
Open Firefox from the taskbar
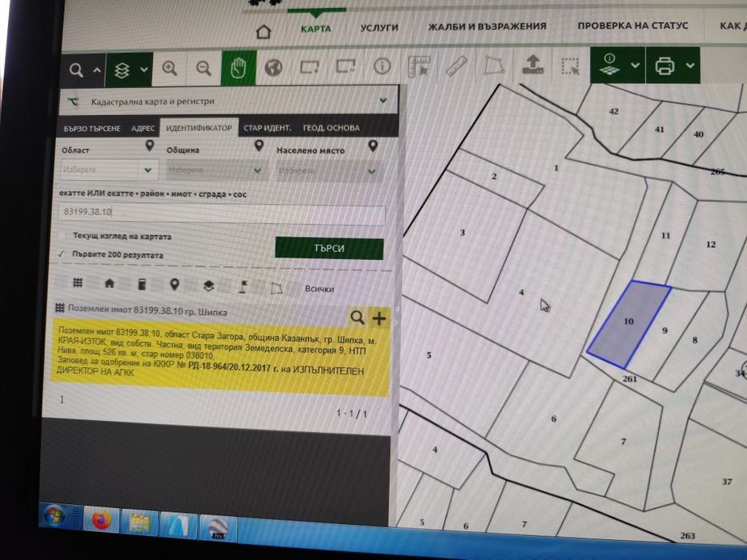(x=102, y=519)
